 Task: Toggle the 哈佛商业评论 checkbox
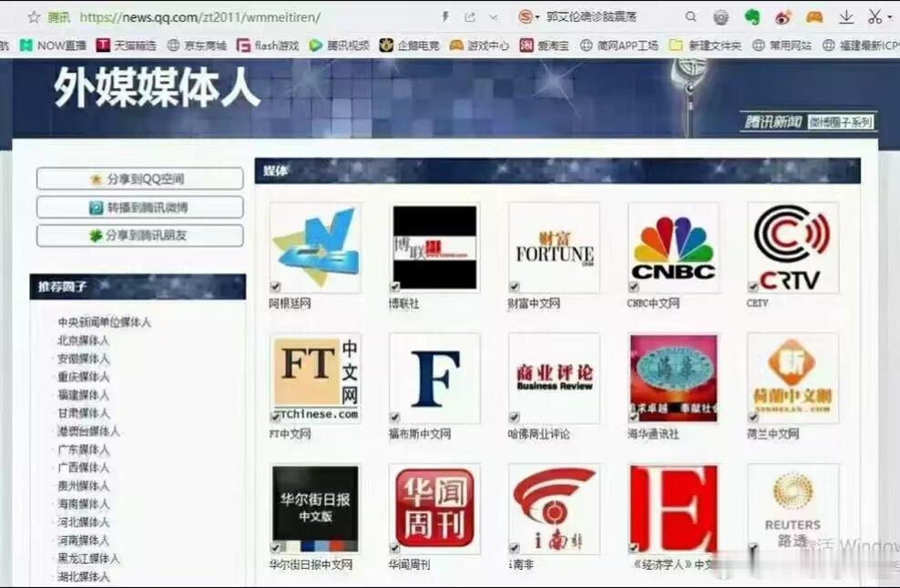[x=515, y=417]
